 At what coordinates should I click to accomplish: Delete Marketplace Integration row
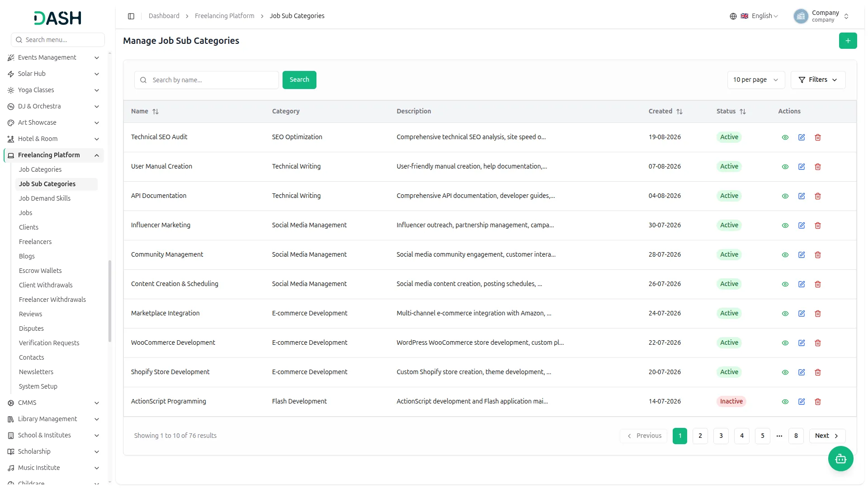[817, 314]
